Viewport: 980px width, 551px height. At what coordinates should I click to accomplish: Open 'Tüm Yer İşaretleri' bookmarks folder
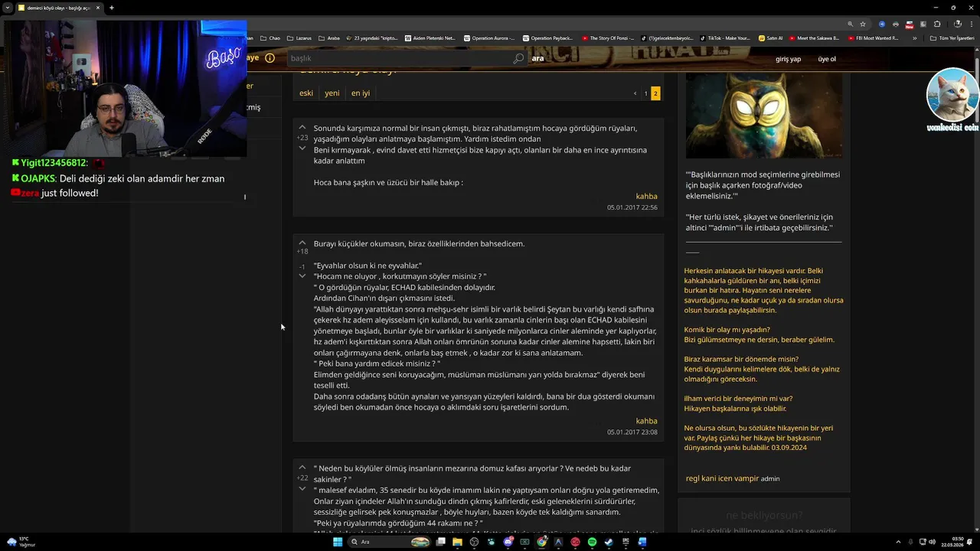(x=952, y=37)
